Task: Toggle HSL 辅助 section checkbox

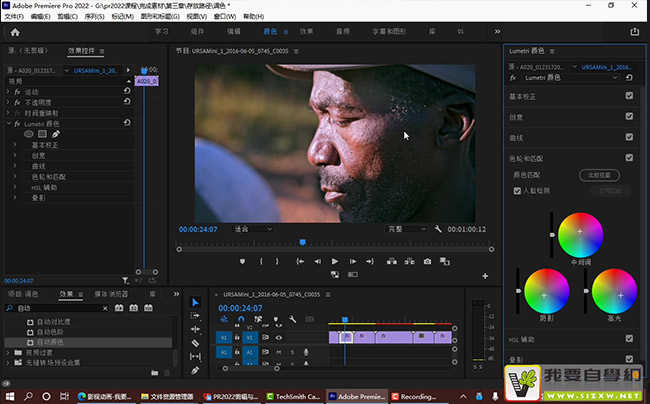Action: tap(629, 339)
